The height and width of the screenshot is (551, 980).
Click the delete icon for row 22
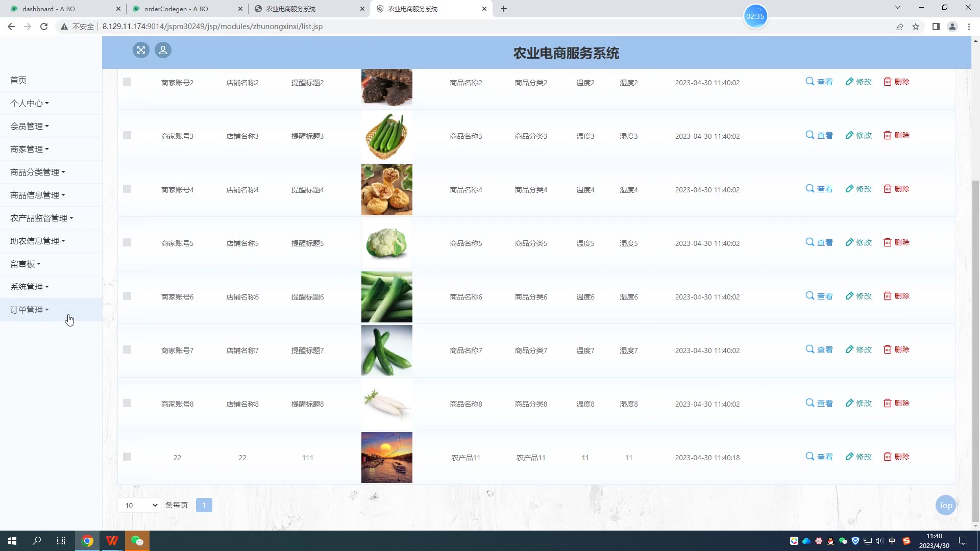888,457
